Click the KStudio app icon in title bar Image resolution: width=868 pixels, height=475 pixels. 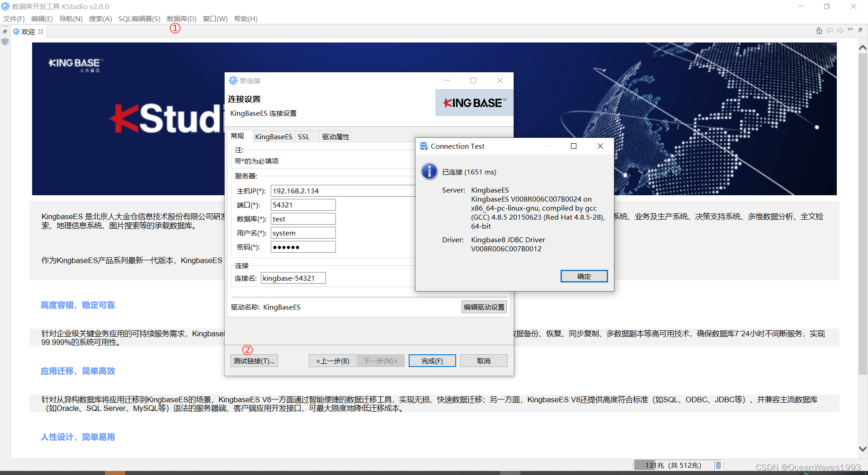pos(5,6)
